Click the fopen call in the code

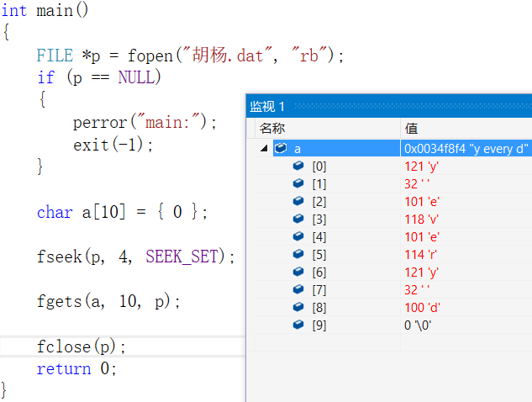point(150,56)
